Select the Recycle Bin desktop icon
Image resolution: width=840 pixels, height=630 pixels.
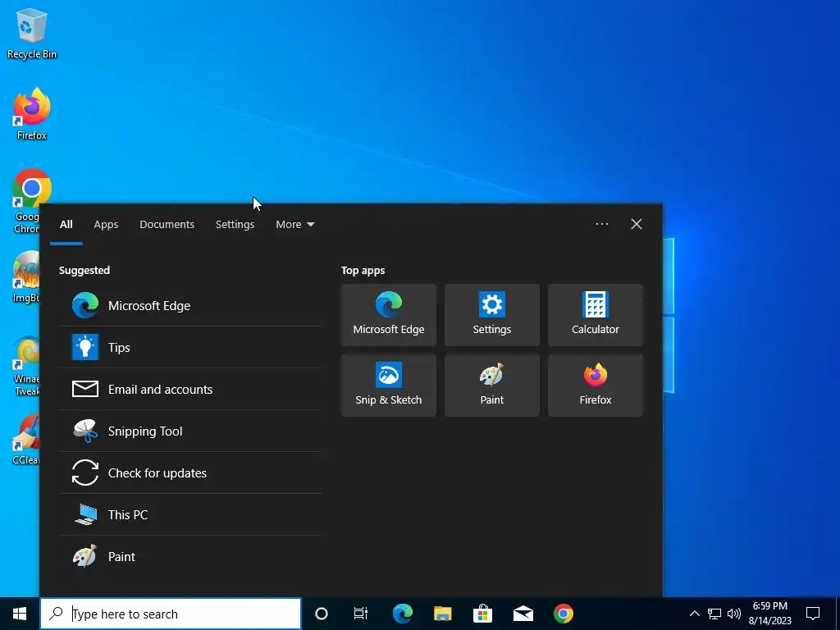[32, 33]
